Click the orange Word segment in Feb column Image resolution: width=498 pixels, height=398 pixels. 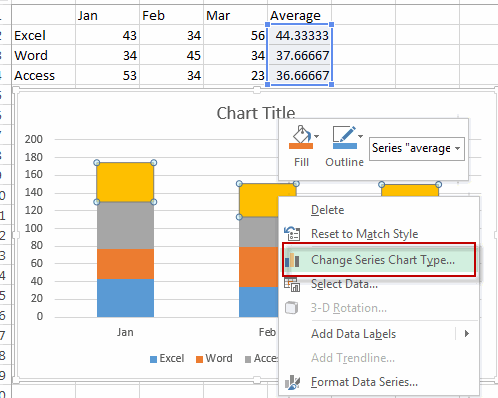(259, 267)
